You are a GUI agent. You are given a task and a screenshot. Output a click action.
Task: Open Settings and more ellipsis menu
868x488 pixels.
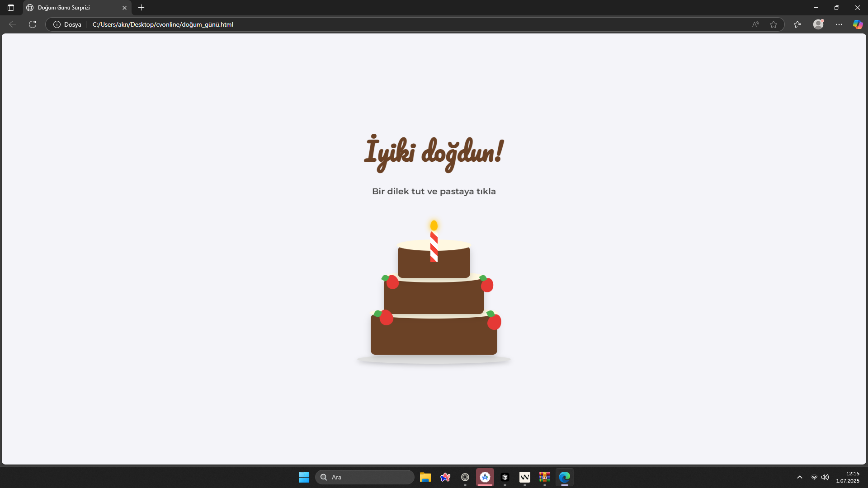[839, 24]
